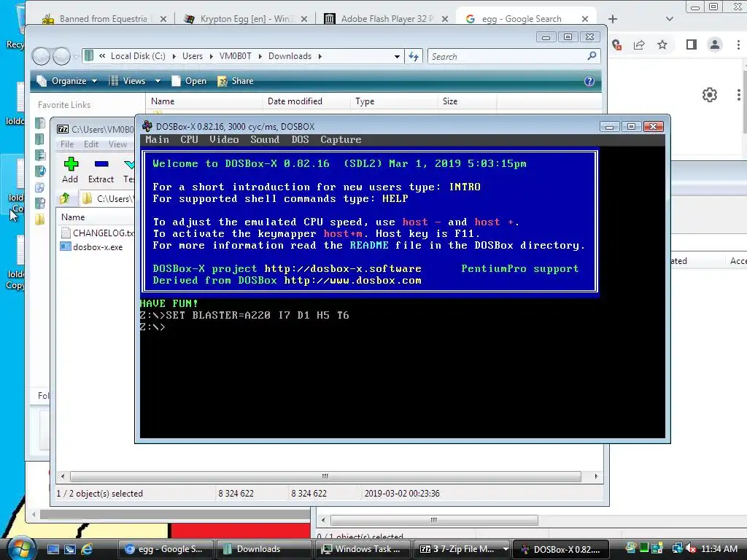The height and width of the screenshot is (560, 747).
Task: Click the 7-Zip horizontal scrollbar
Action: point(325,476)
